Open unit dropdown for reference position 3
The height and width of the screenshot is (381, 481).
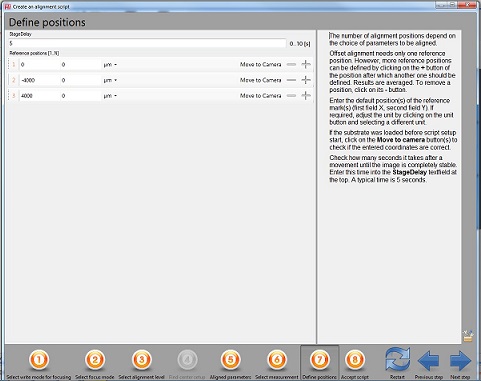(110, 96)
